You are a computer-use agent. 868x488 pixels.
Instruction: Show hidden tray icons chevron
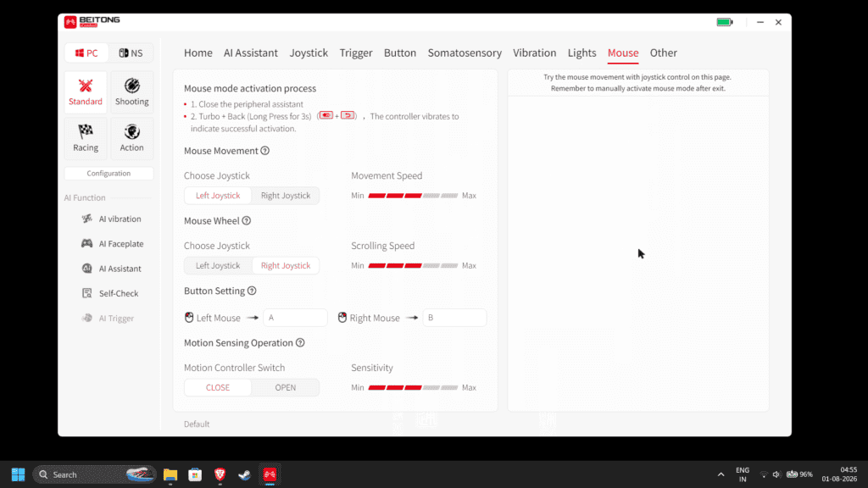[x=721, y=474]
